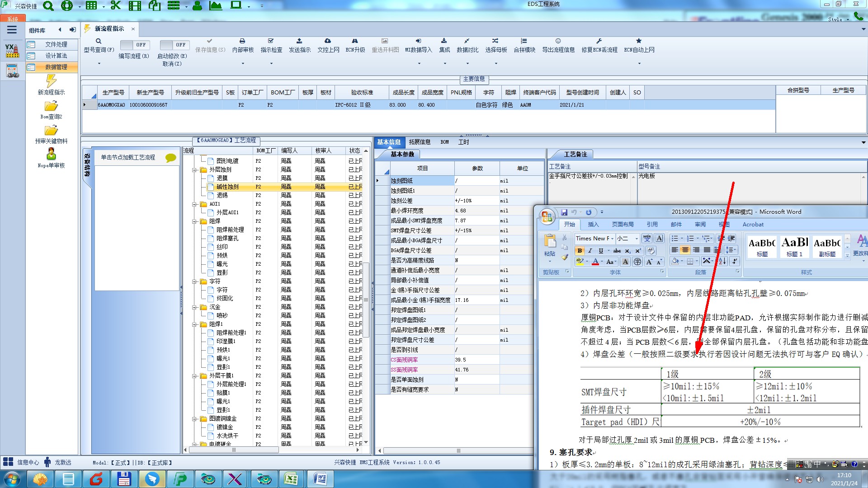Open 新流程指示 lightning icon in component library
The height and width of the screenshot is (488, 868).
coord(51,81)
